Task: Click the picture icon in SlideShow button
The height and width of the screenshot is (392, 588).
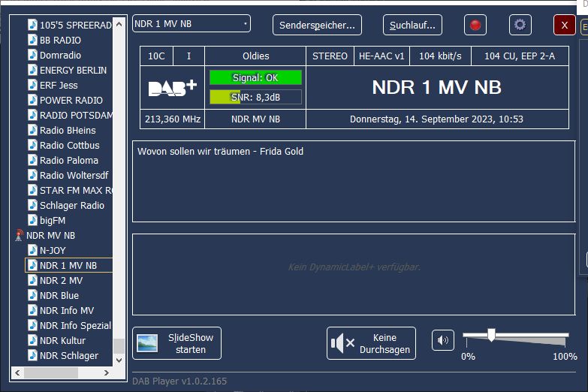Action: [147, 343]
